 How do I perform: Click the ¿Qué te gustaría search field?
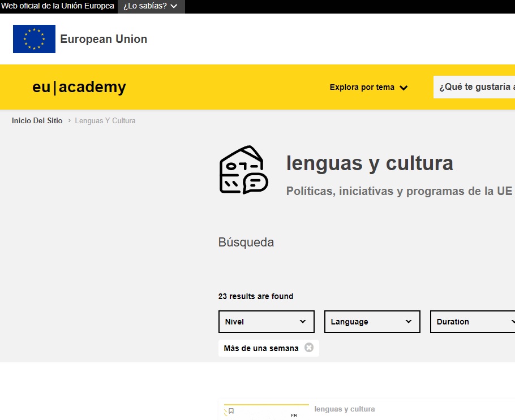(x=474, y=87)
